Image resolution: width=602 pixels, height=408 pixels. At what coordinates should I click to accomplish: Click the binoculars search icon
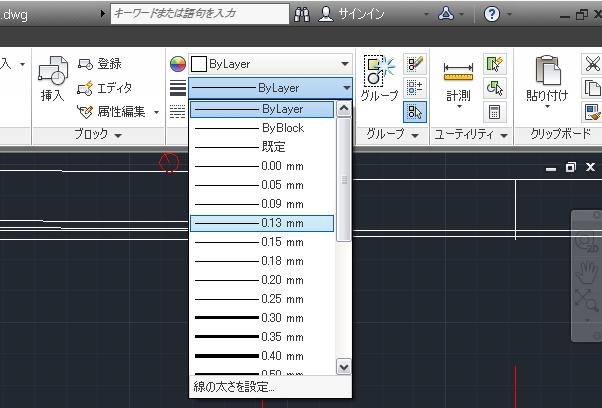pos(302,15)
